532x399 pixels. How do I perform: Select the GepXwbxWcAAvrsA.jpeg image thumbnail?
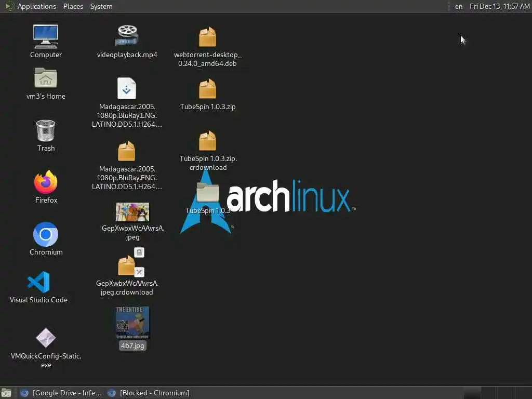tap(132, 212)
